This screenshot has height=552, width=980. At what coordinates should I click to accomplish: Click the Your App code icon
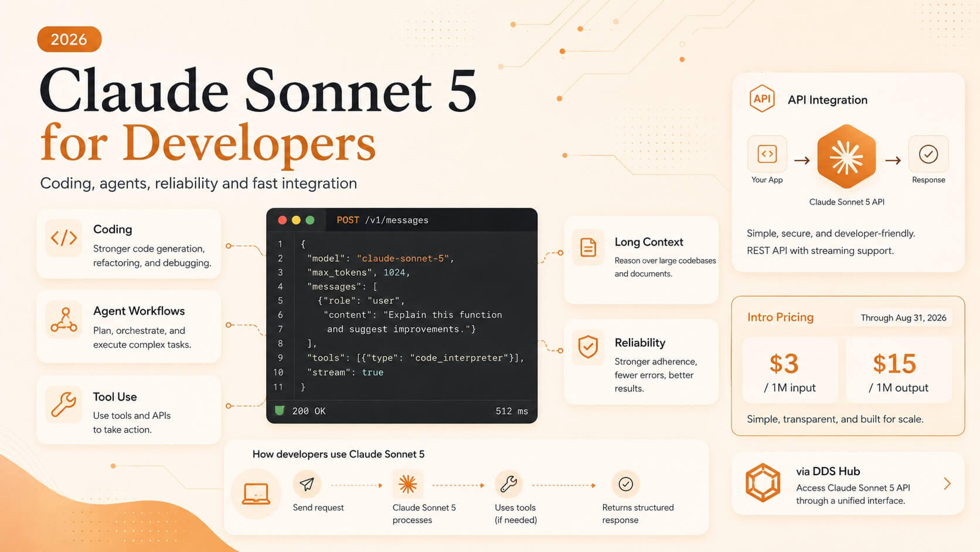(767, 154)
